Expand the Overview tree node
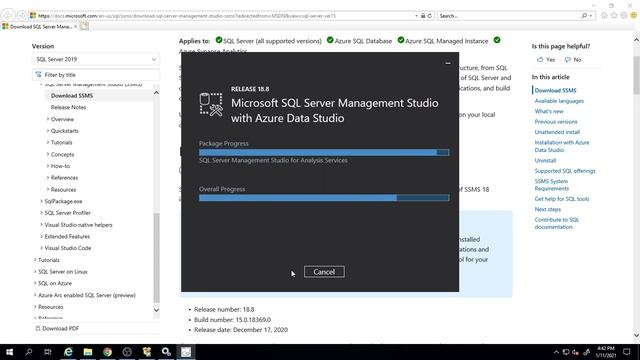The height and width of the screenshot is (360, 640). (x=48, y=119)
